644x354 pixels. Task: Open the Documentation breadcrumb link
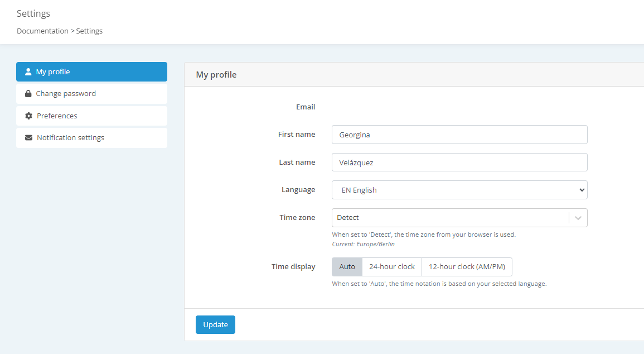point(42,31)
